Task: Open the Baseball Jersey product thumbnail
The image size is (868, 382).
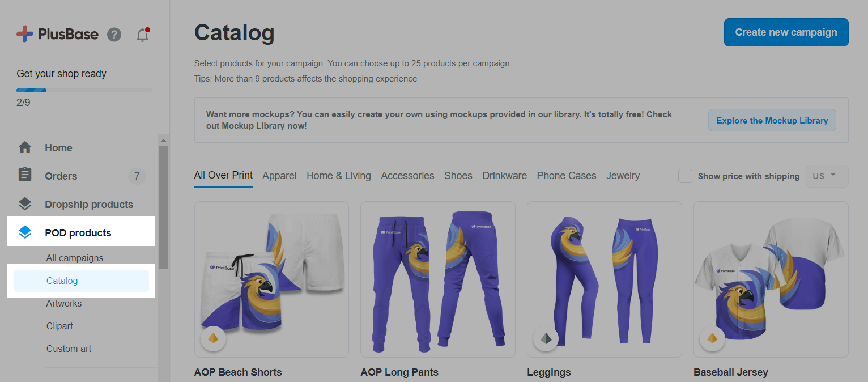Action: click(771, 279)
